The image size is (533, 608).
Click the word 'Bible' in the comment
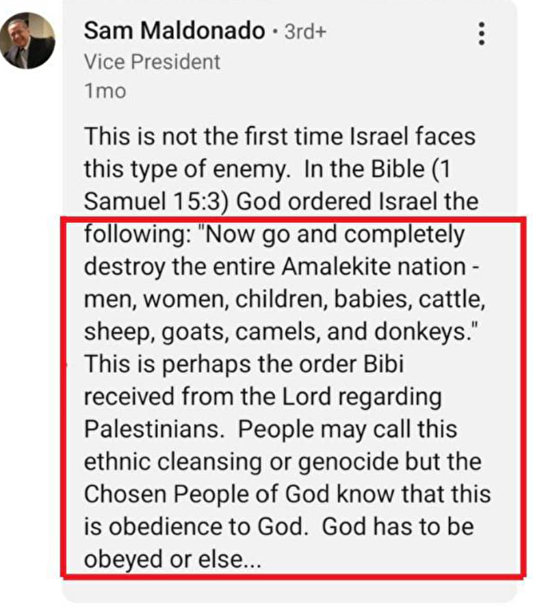(397, 169)
